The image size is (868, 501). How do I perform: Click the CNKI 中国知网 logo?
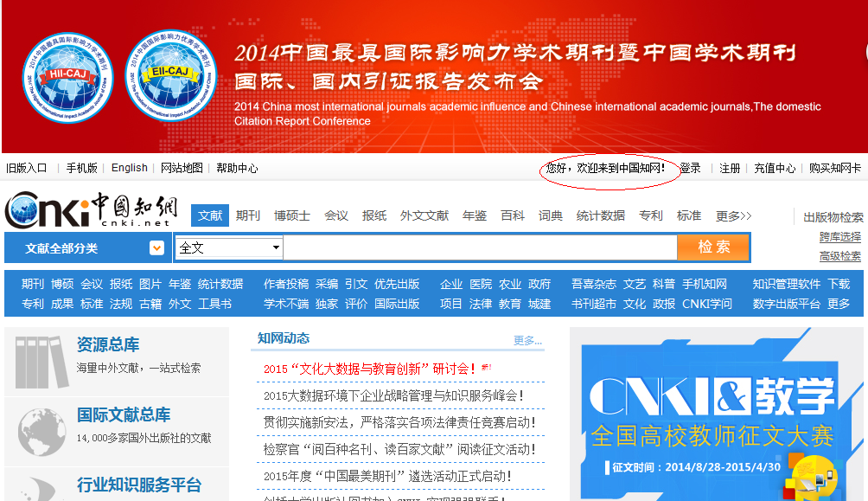(x=91, y=209)
